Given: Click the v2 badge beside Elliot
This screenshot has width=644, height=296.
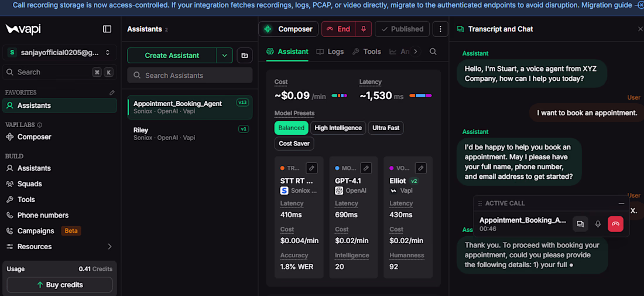Looking at the screenshot, I should 414,181.
